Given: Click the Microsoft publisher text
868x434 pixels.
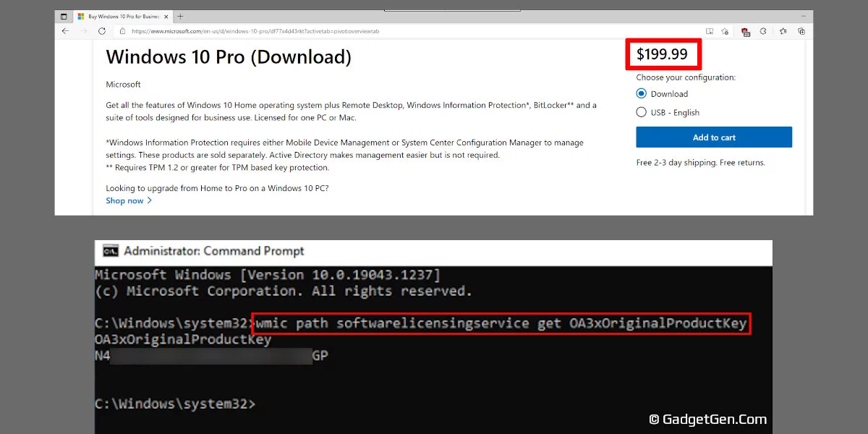Looking at the screenshot, I should (x=123, y=85).
